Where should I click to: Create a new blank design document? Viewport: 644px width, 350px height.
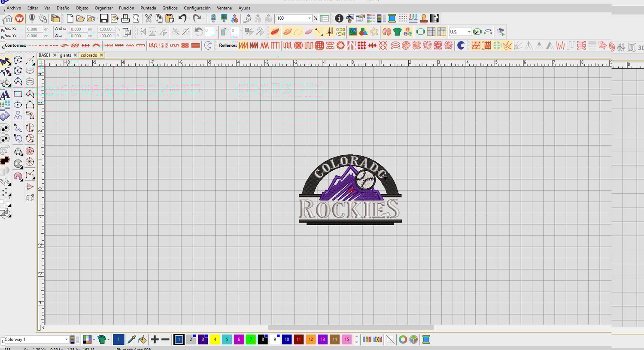pyautogui.click(x=70, y=18)
